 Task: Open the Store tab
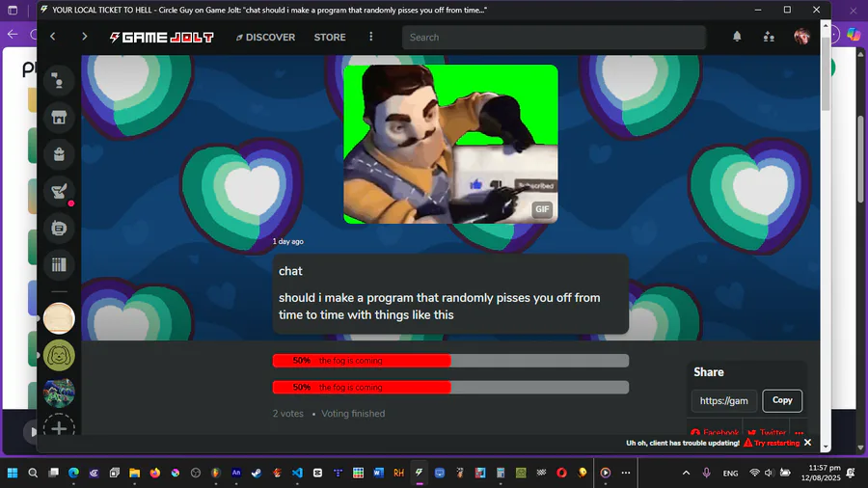click(330, 37)
